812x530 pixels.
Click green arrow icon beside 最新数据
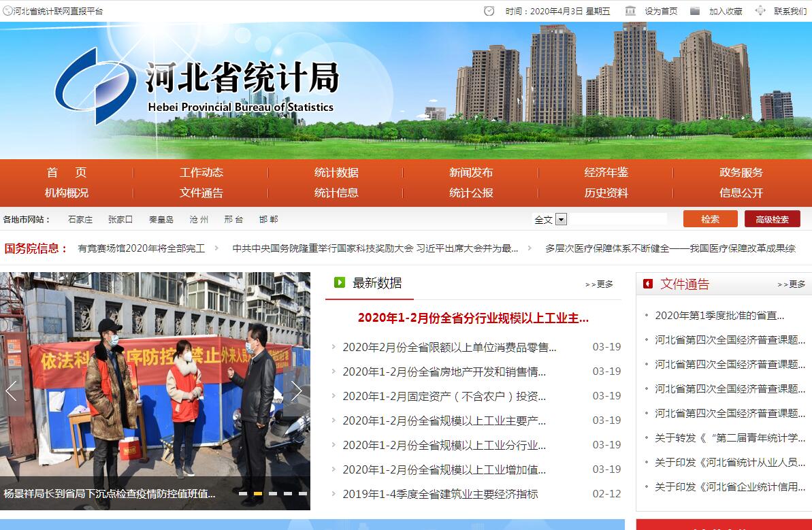pos(340,282)
